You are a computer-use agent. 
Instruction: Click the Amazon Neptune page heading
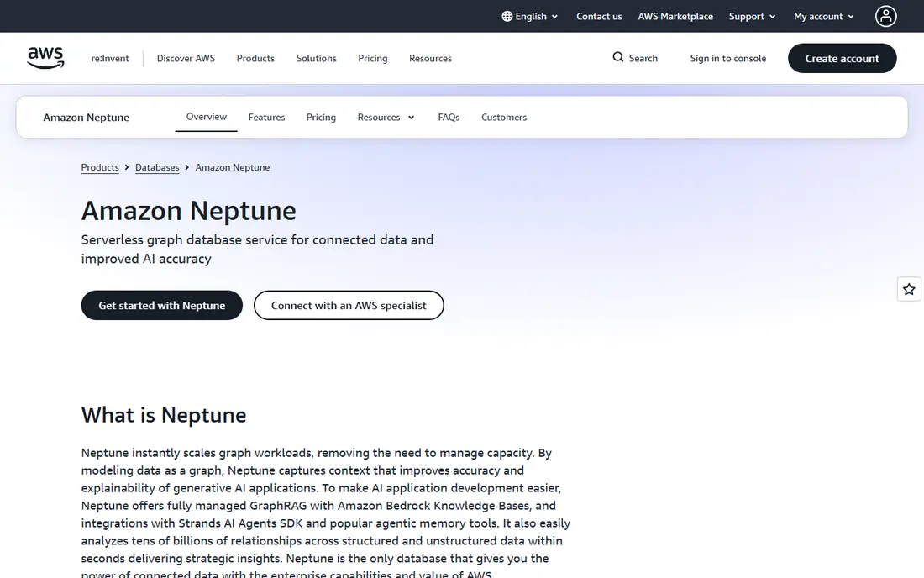click(188, 210)
